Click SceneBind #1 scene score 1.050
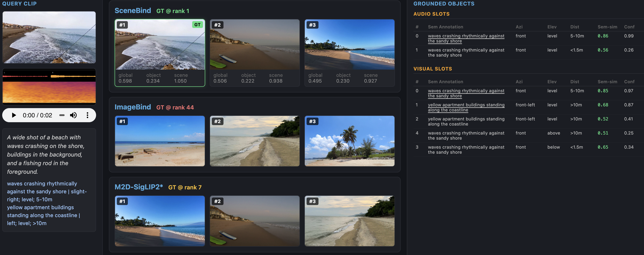 coord(180,81)
